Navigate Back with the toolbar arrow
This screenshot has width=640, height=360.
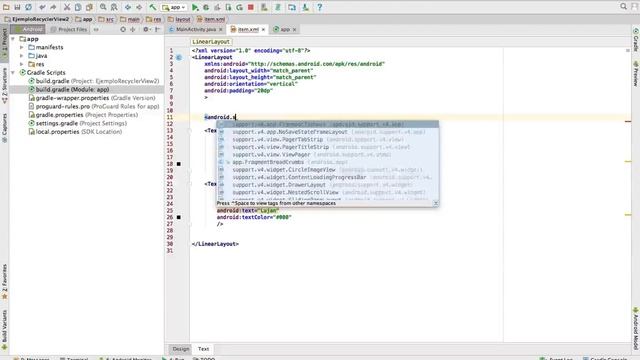click(128, 7)
